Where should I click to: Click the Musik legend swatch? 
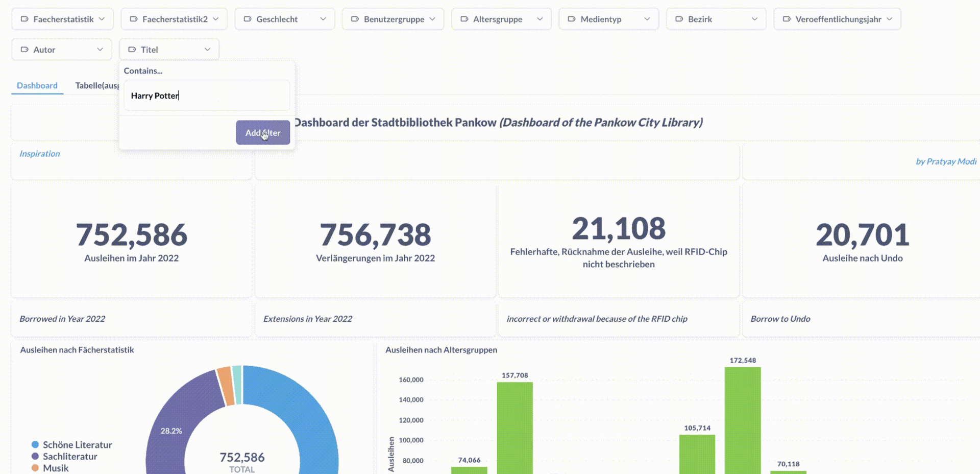[35, 468]
